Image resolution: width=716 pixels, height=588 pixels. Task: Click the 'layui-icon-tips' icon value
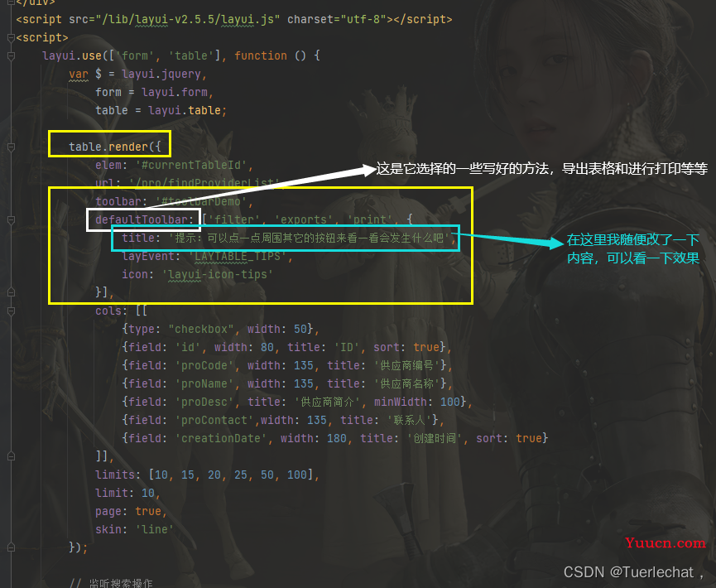pyautogui.click(x=218, y=275)
